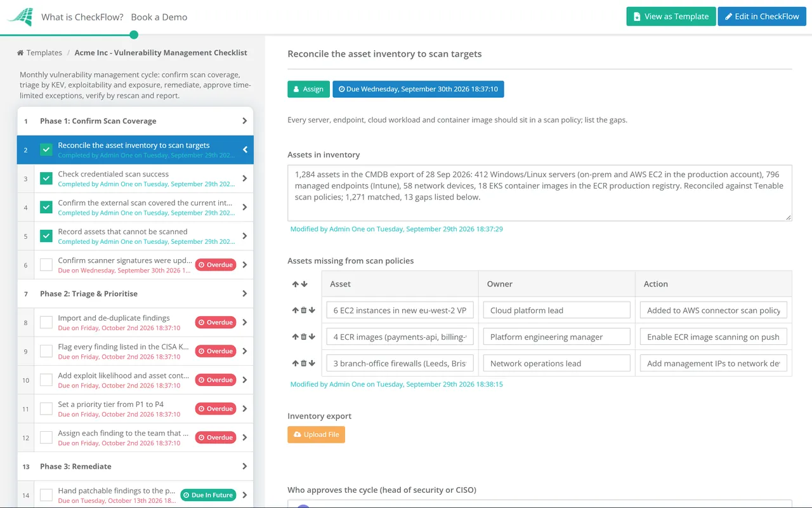The height and width of the screenshot is (508, 812).
Task: Open the 'Hand patchable findings' task
Action: click(x=135, y=495)
